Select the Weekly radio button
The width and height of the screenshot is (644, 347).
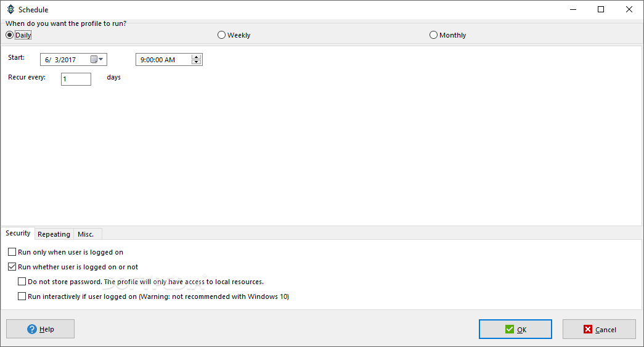221,35
